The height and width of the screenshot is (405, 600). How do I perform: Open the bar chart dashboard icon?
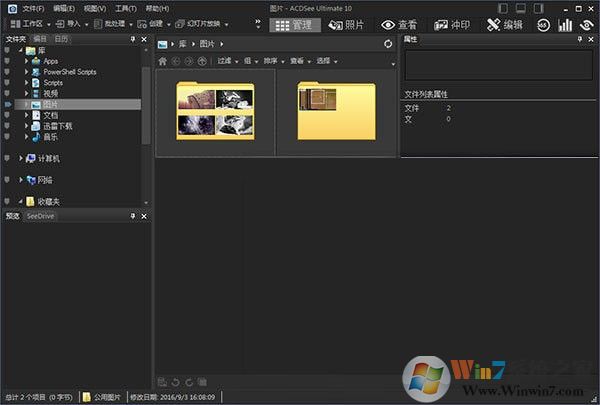tap(565, 24)
